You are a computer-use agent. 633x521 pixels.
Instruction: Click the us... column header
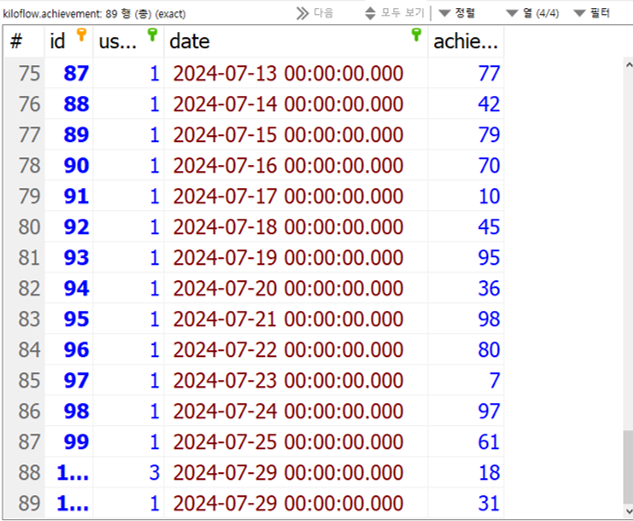click(x=128, y=42)
